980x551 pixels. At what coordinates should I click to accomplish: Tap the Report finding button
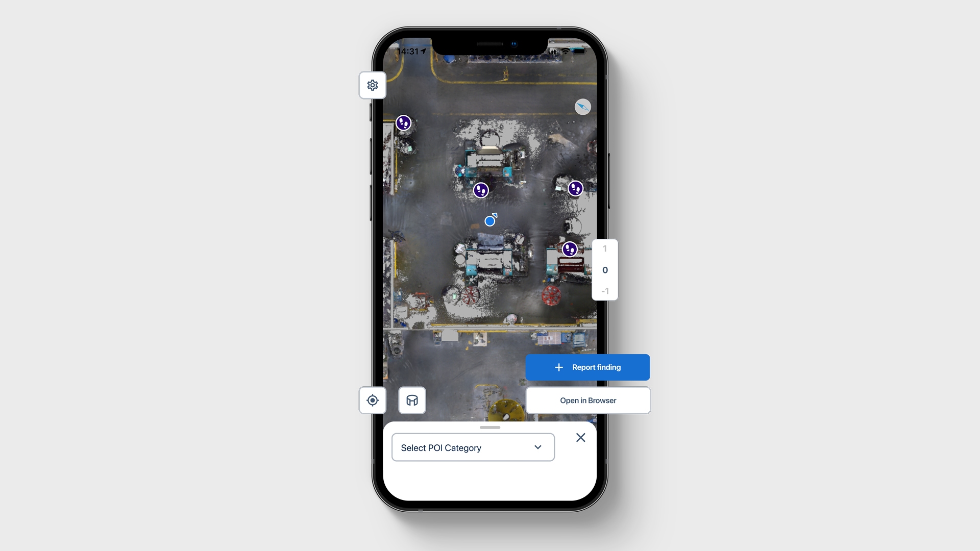[x=587, y=367]
